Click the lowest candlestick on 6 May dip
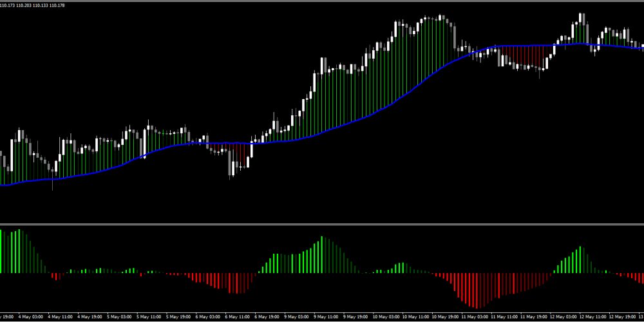Viewport: 644px width, 322px height. point(231,167)
